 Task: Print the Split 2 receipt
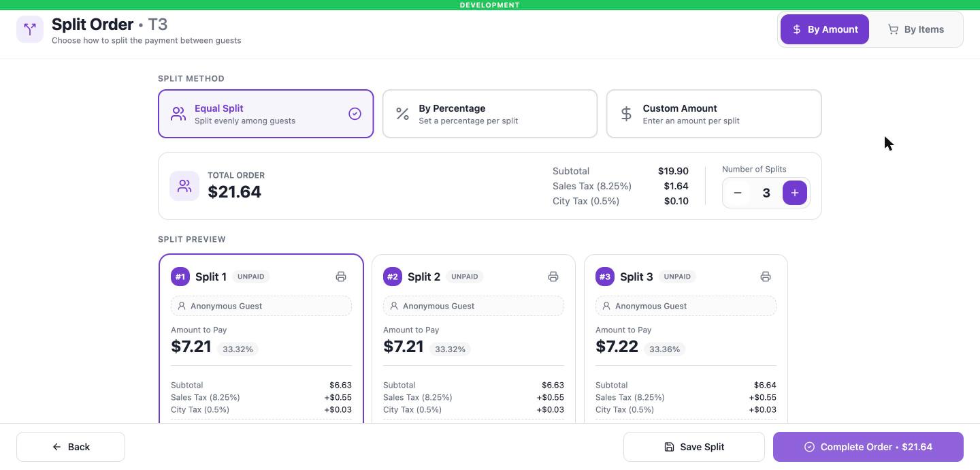pos(553,277)
